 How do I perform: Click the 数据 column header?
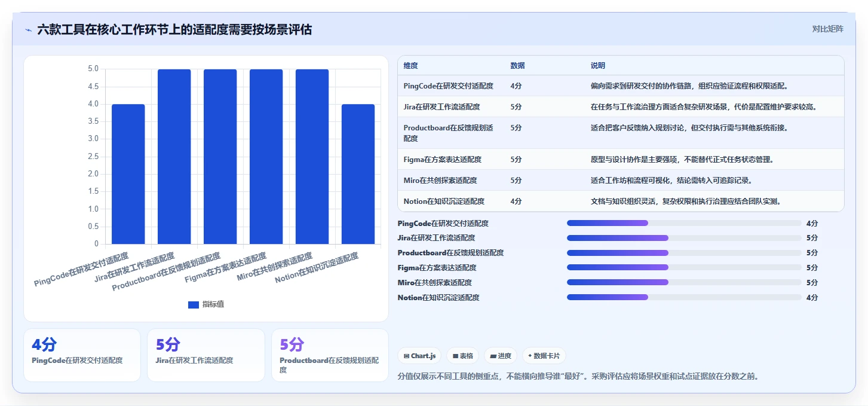pyautogui.click(x=517, y=66)
